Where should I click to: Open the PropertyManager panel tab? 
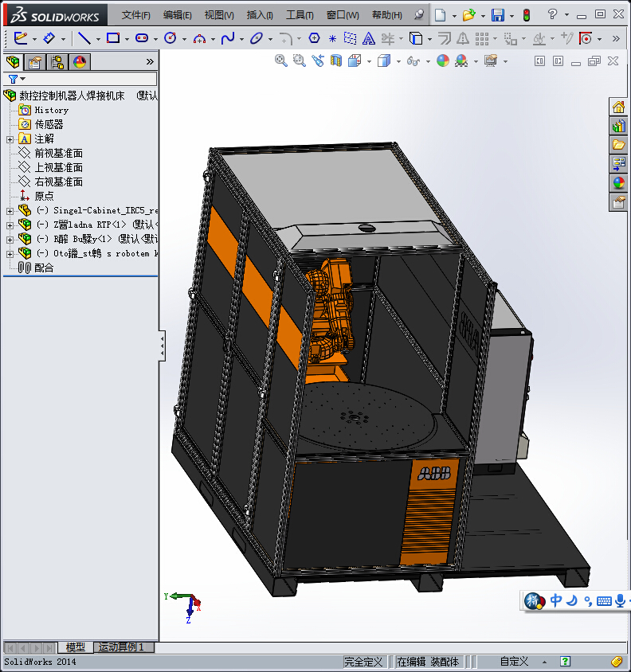(34, 62)
